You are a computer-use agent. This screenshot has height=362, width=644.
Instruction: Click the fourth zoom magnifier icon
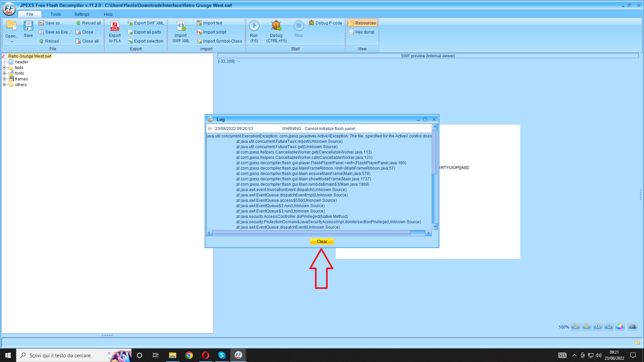click(x=609, y=327)
